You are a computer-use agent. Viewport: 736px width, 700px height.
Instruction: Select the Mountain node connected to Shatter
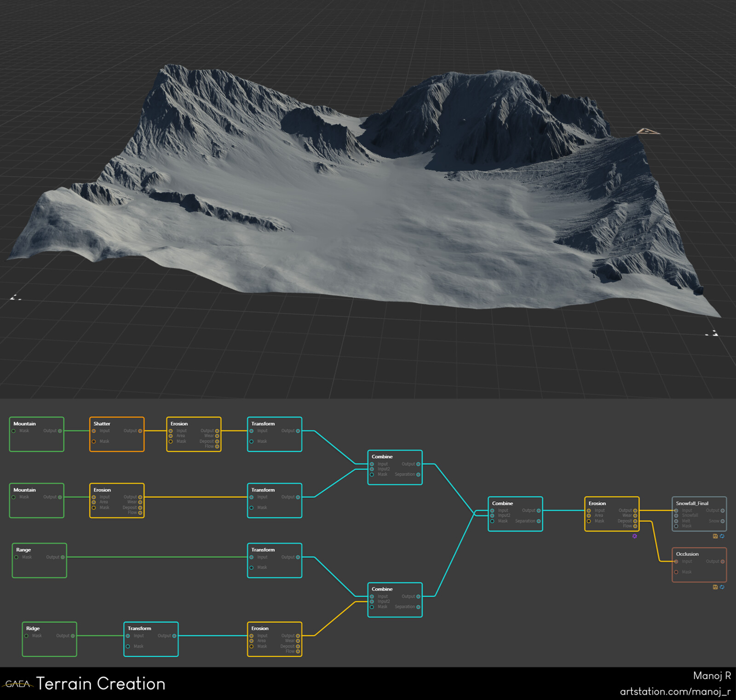pyautogui.click(x=37, y=434)
